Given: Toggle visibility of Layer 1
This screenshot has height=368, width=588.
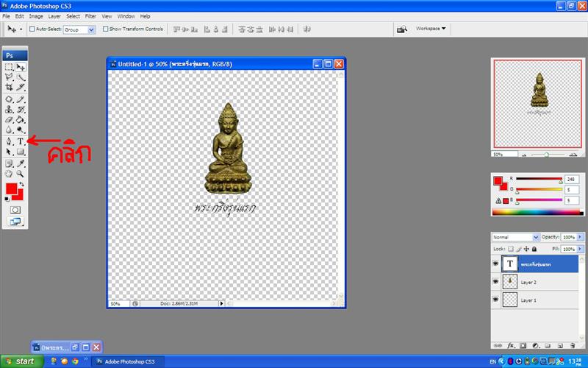Looking at the screenshot, I should (495, 300).
